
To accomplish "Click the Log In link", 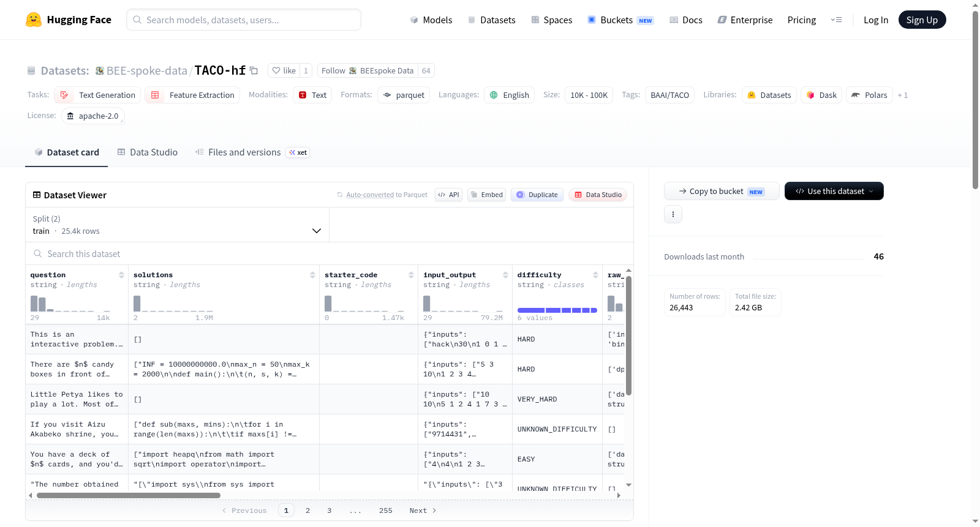I will coord(876,20).
